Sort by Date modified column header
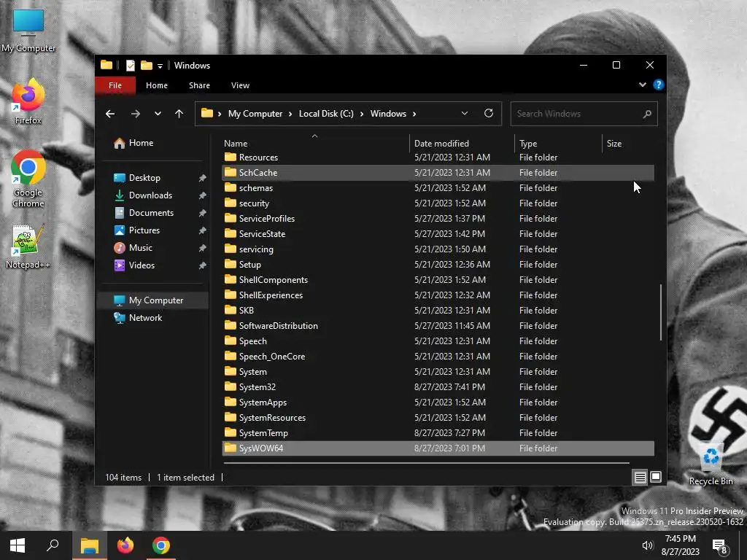 (462, 144)
